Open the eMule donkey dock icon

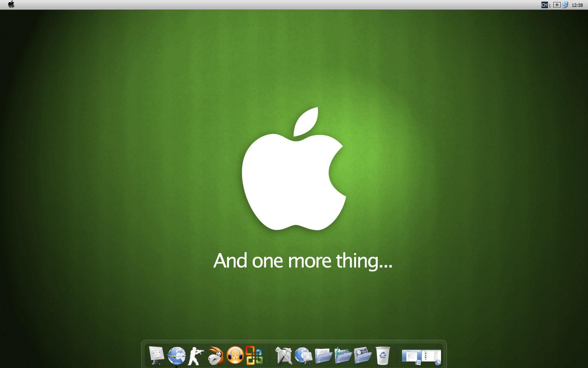click(x=215, y=356)
